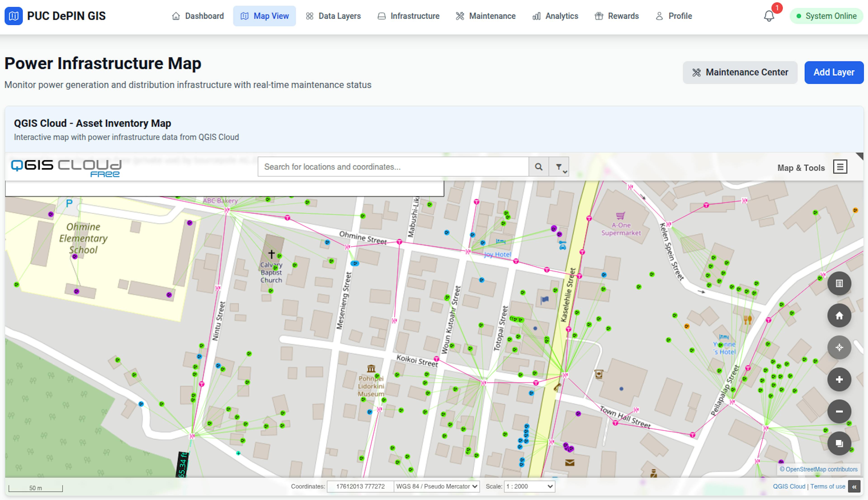Zoom in with the plus button

[839, 379]
